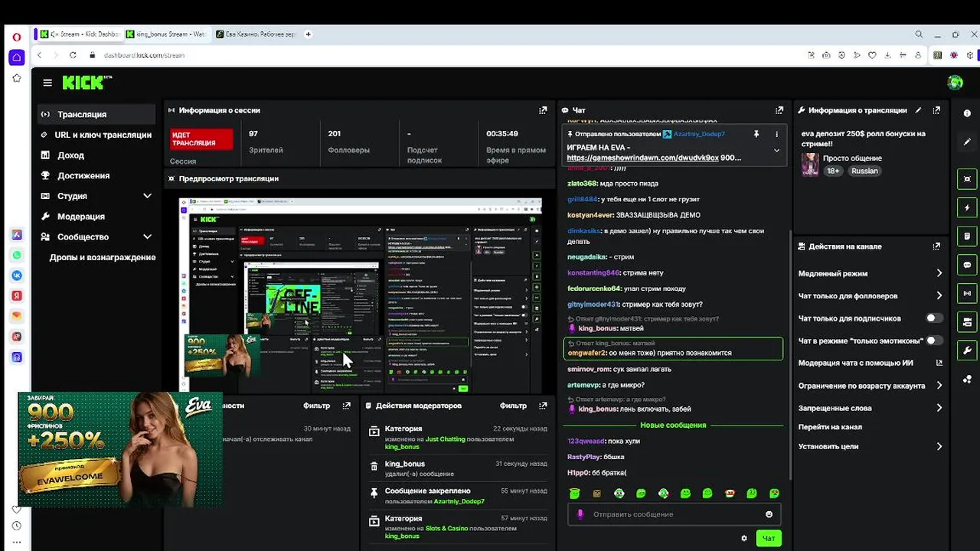Click the wrench icon in the right sidebar
This screenshot has width=980, height=551.
point(967,350)
